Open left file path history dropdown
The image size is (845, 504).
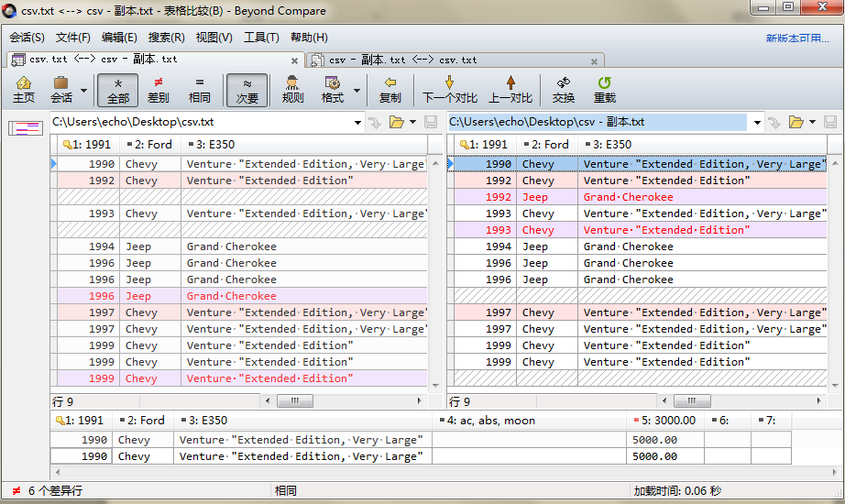coord(357,122)
